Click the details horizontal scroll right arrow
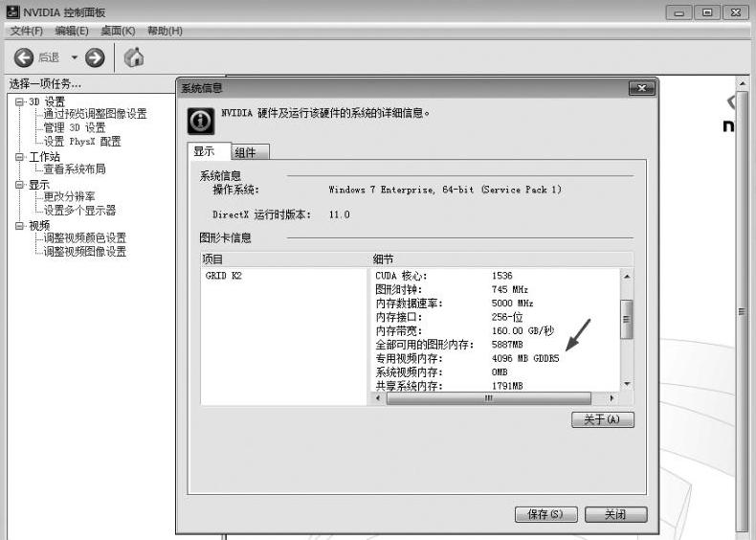 click(x=611, y=398)
